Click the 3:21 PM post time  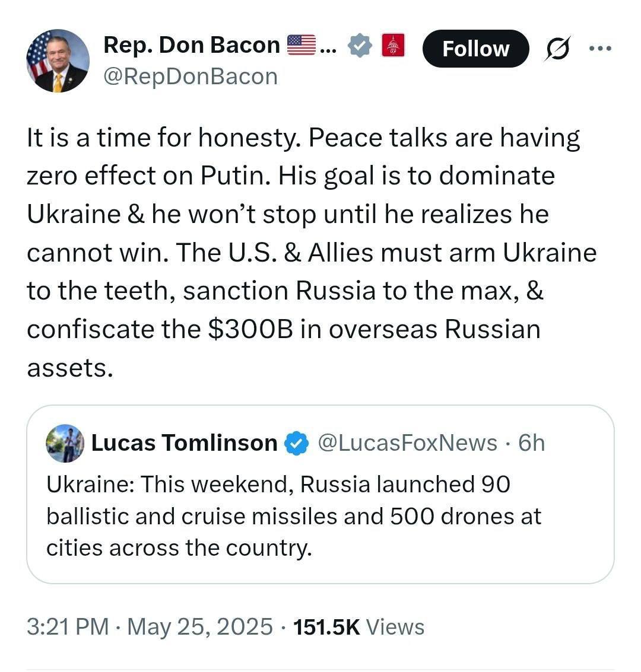(68, 626)
